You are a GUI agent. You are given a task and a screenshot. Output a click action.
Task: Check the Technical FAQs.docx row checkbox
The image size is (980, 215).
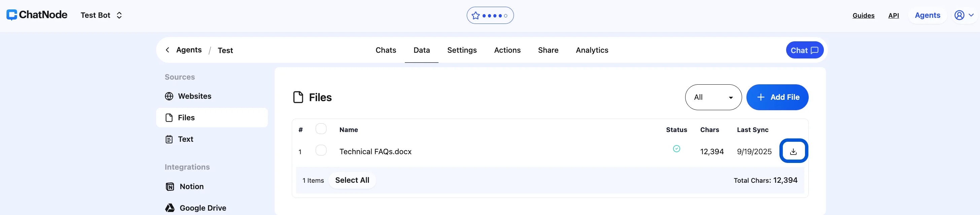[321, 151]
